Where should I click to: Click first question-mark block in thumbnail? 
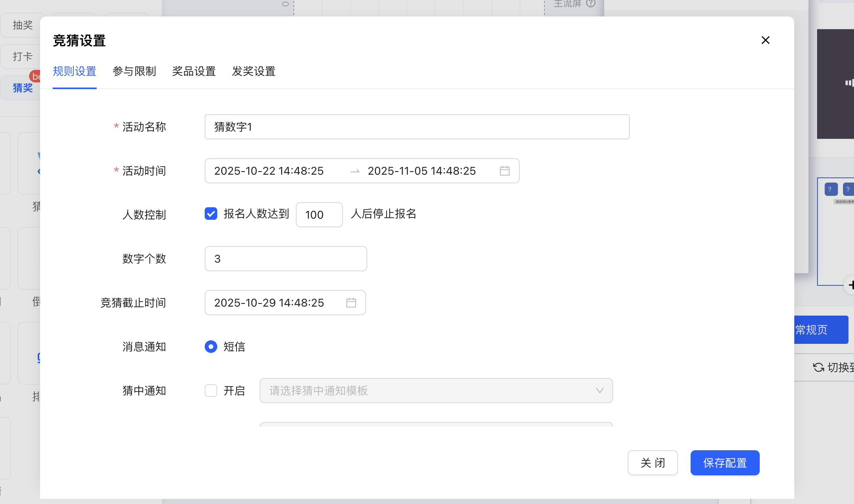click(x=830, y=189)
